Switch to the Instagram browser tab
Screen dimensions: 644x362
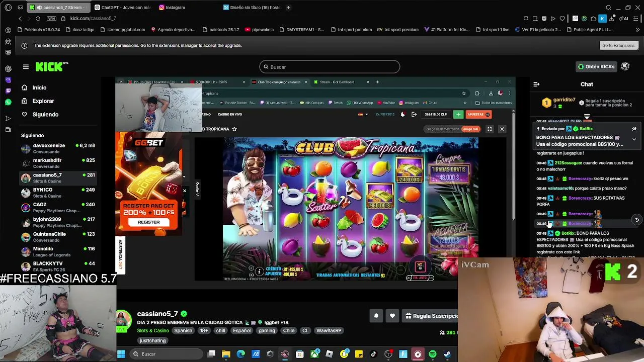coord(176,8)
